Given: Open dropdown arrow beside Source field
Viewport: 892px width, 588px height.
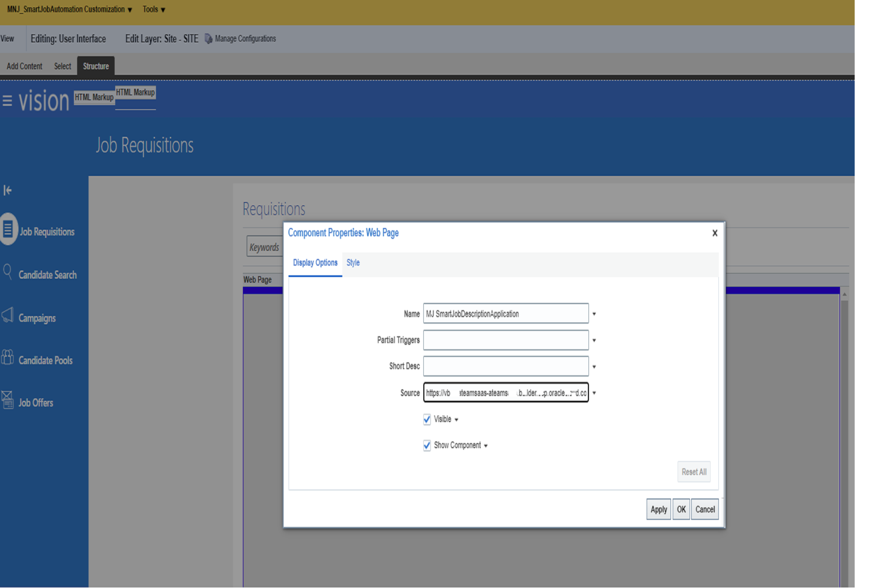Looking at the screenshot, I should click(594, 393).
